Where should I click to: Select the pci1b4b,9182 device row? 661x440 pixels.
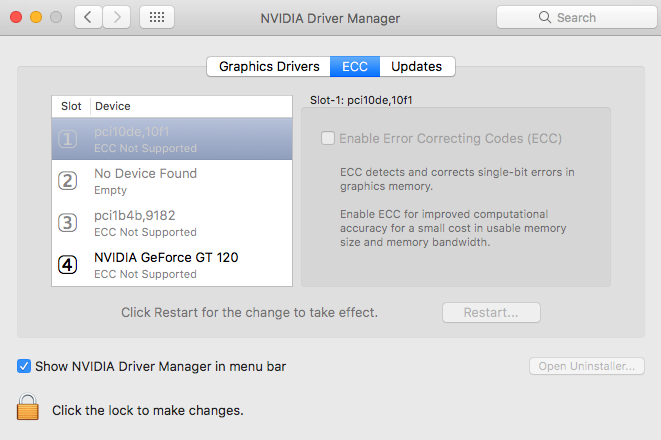coord(172,223)
